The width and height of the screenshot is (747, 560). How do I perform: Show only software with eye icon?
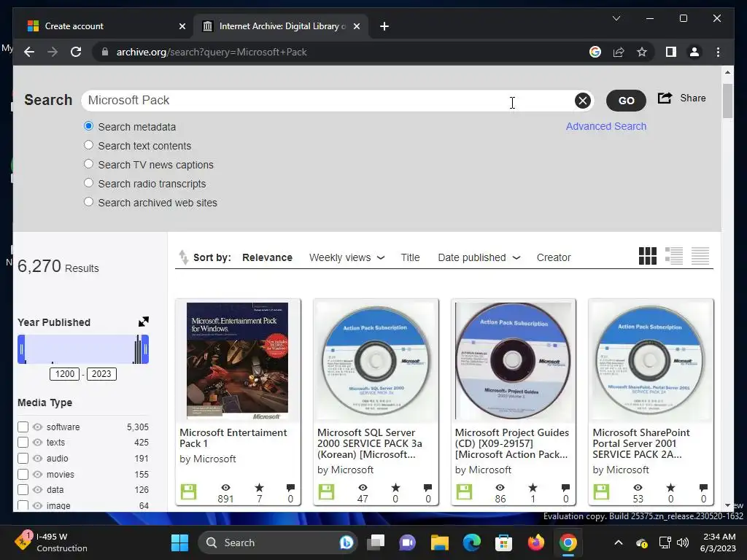point(38,427)
